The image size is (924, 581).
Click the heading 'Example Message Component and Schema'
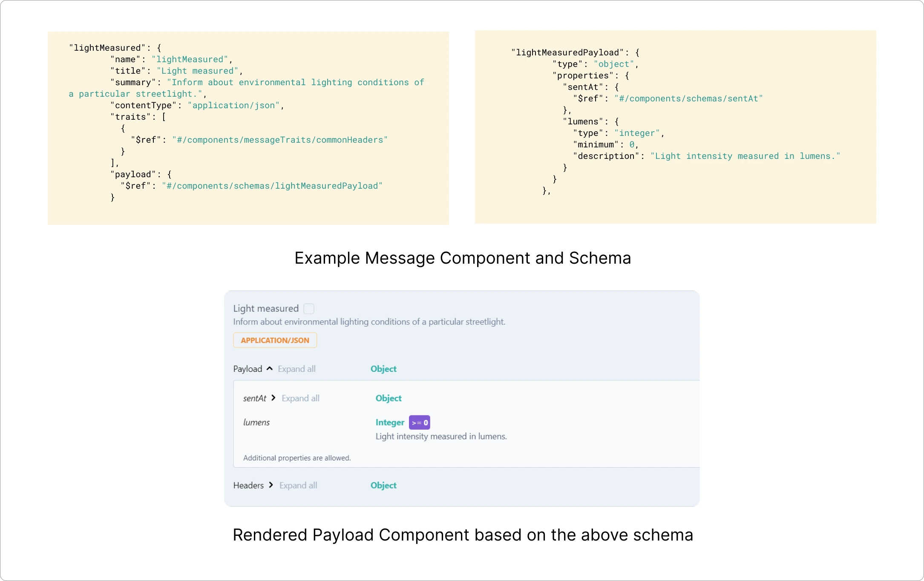[463, 258]
